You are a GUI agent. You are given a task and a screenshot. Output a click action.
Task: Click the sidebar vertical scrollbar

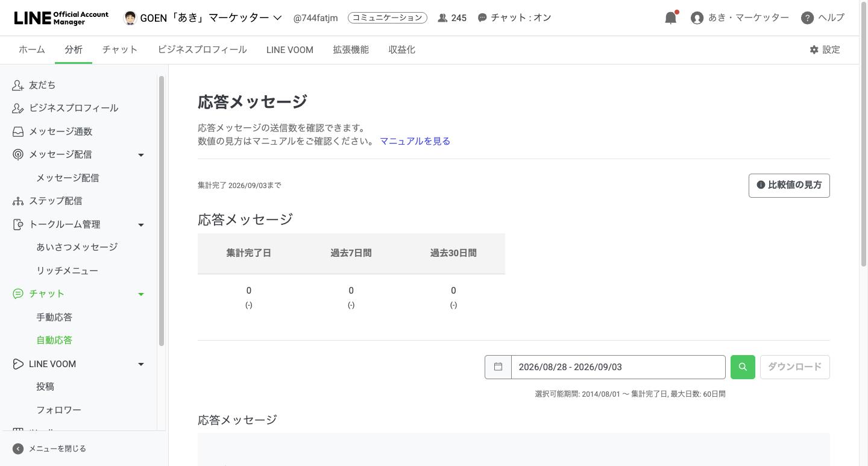(162, 211)
